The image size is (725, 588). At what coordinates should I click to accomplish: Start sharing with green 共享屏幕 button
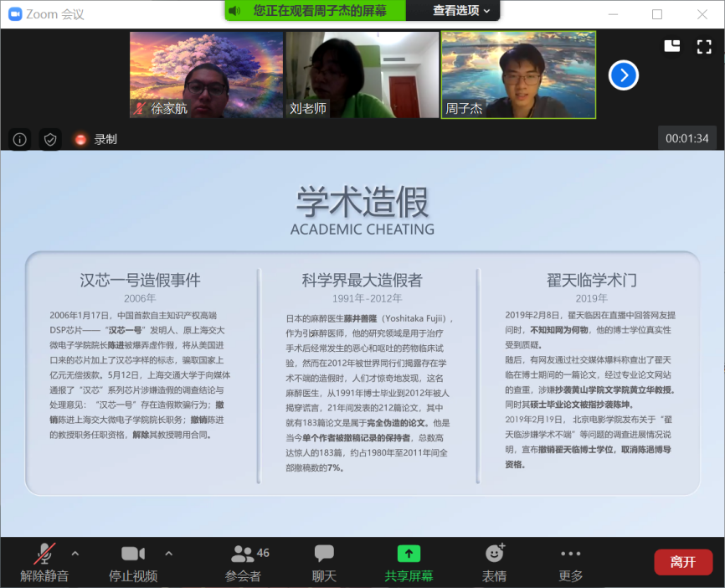tap(409, 562)
